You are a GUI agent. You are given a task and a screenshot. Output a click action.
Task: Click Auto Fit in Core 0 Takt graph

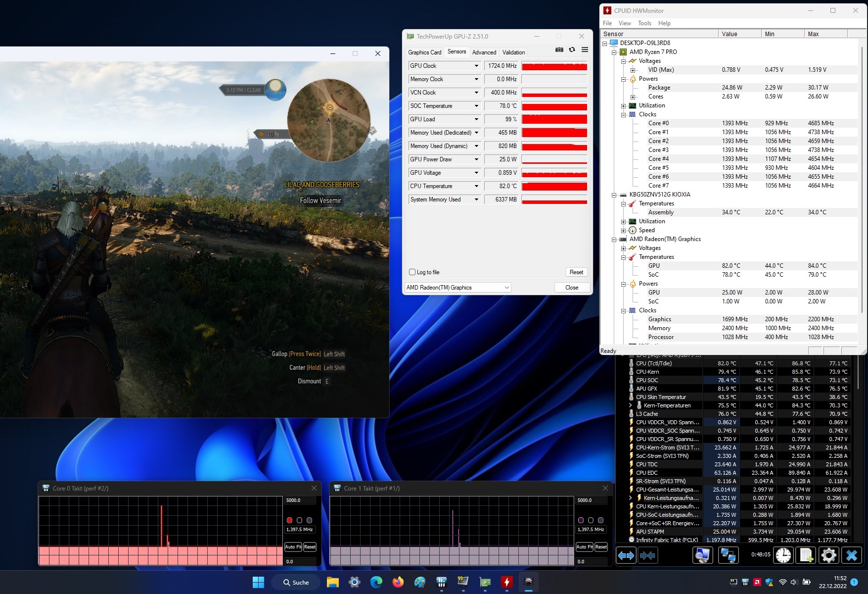pyautogui.click(x=293, y=547)
